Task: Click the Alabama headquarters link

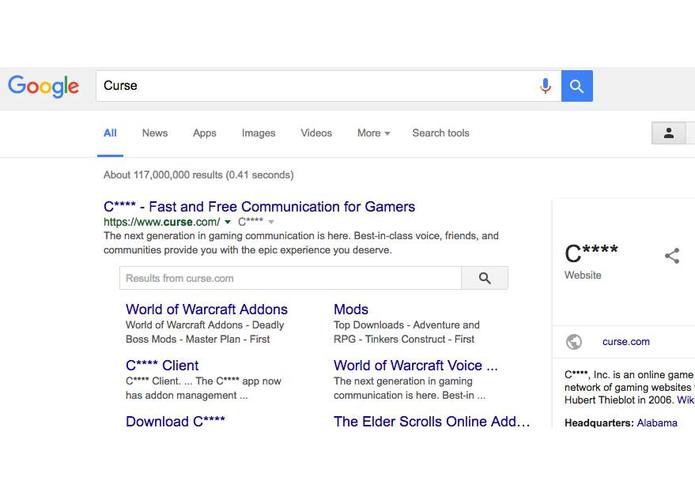Action: point(657,423)
